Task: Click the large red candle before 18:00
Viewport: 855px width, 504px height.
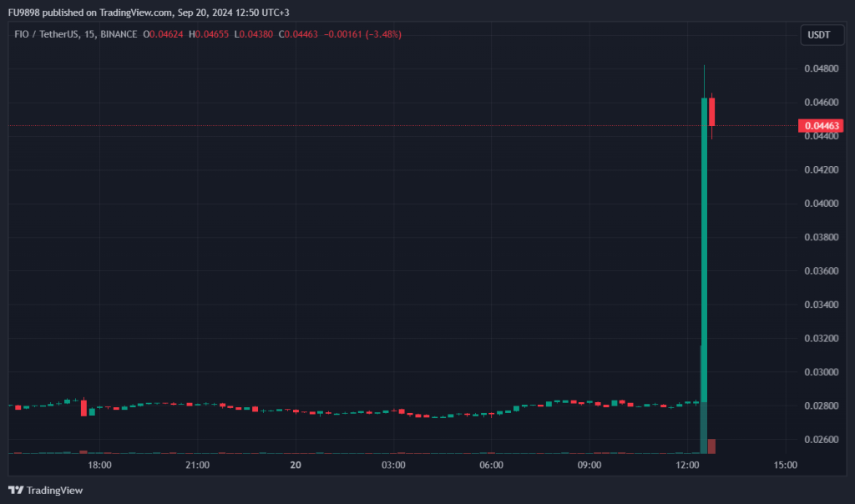Action: [x=83, y=407]
